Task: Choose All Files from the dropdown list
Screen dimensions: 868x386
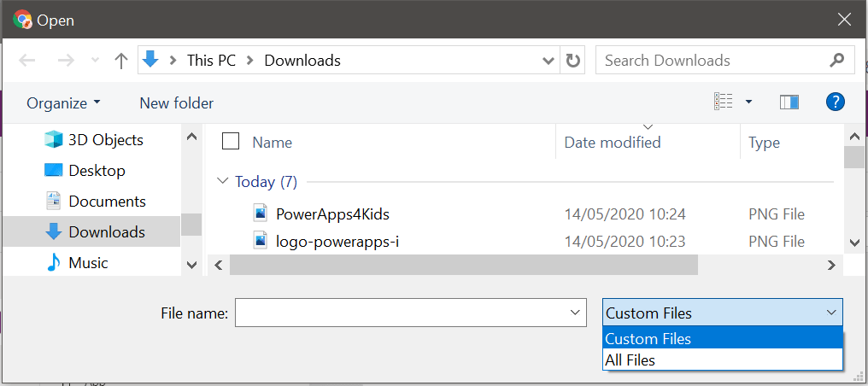Action: coord(723,360)
